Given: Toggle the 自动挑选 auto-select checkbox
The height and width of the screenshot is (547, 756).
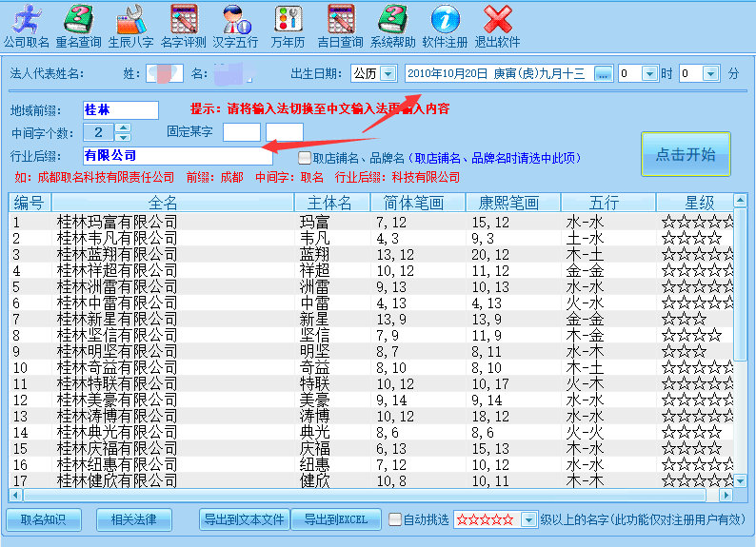Looking at the screenshot, I should pyautogui.click(x=395, y=519).
